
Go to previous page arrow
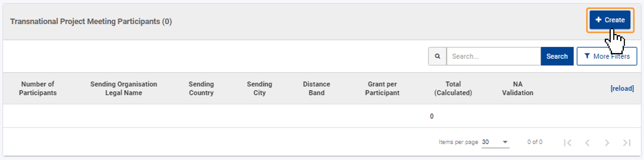(587, 143)
